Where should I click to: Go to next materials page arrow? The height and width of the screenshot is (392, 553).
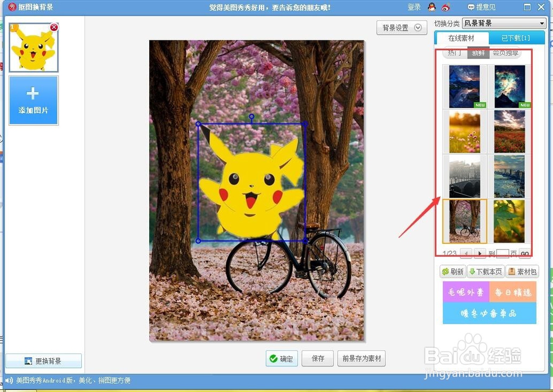(479, 253)
